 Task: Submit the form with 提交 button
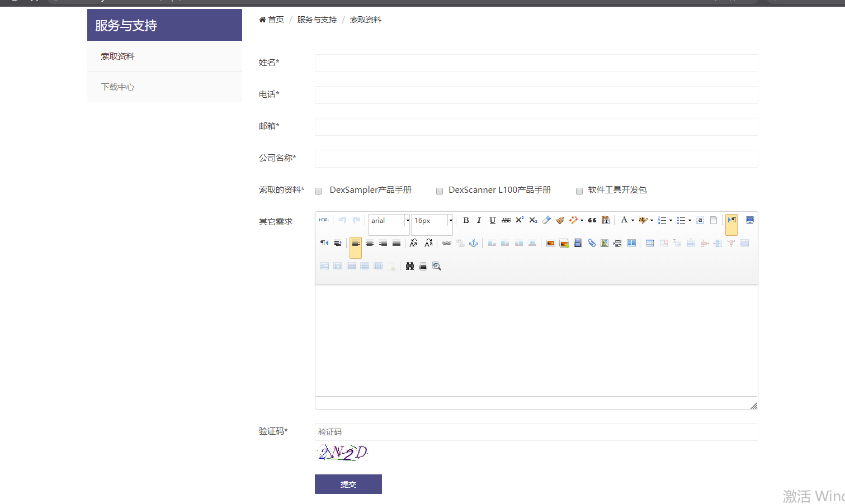348,484
